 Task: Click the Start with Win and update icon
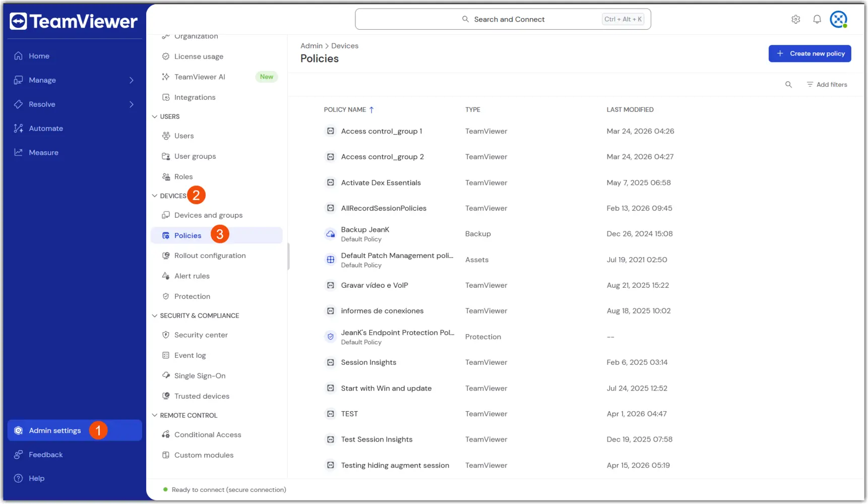tap(330, 388)
